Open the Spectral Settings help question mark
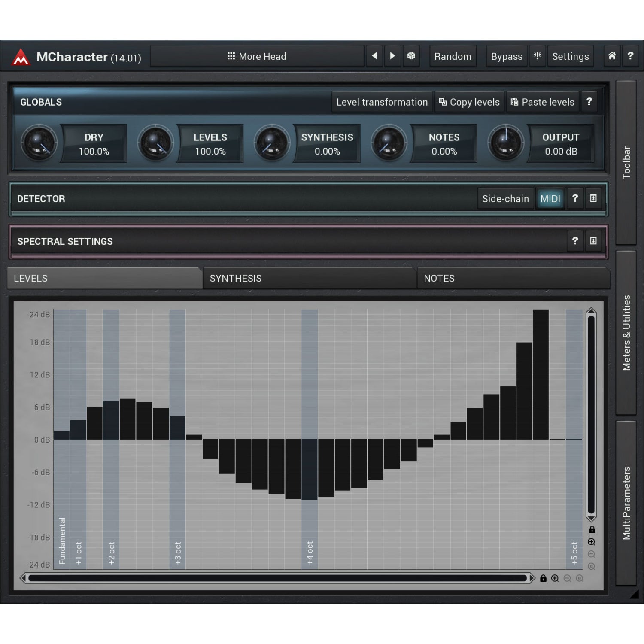Image resolution: width=644 pixels, height=644 pixels. coord(575,241)
